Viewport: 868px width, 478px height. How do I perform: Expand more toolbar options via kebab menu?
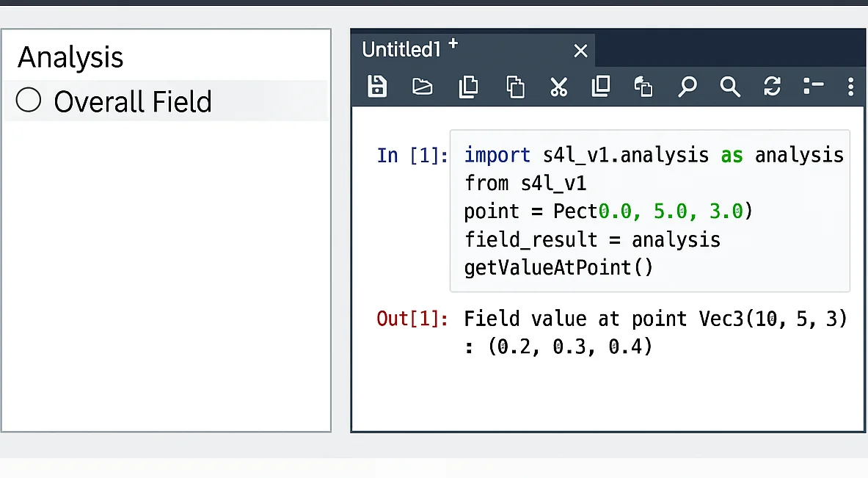pyautogui.click(x=850, y=87)
